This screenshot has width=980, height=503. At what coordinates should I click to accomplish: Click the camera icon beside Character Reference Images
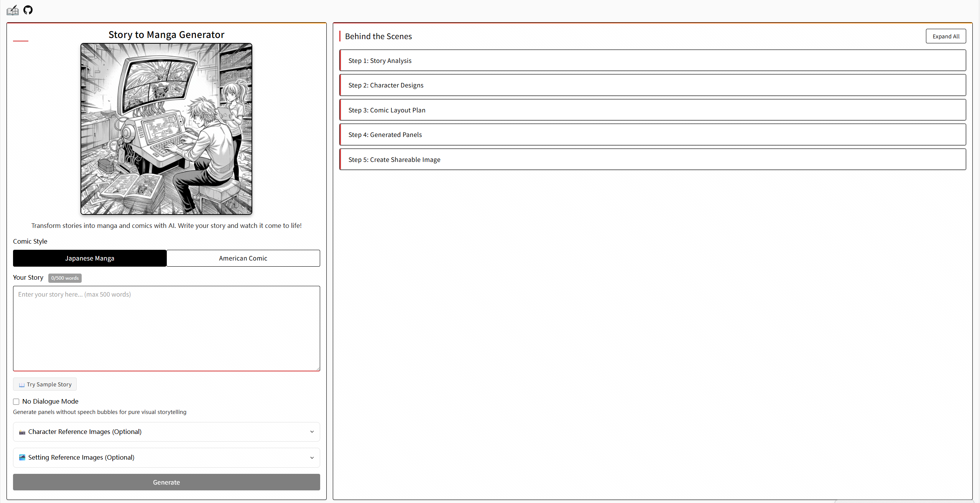(22, 432)
